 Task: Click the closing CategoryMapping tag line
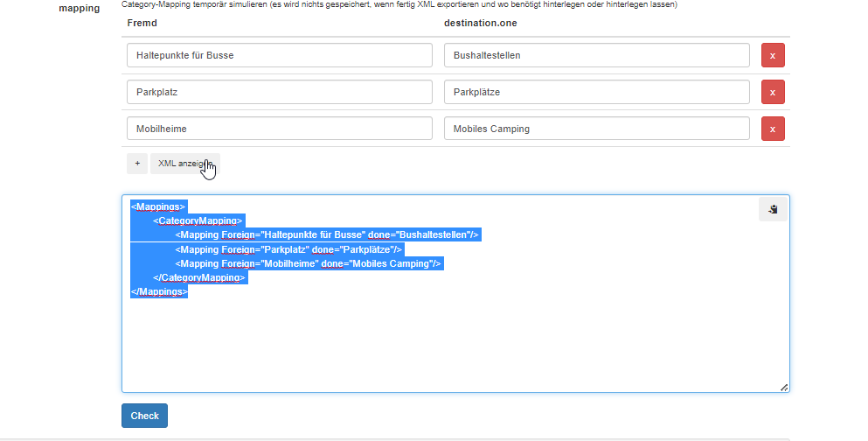[x=198, y=277]
